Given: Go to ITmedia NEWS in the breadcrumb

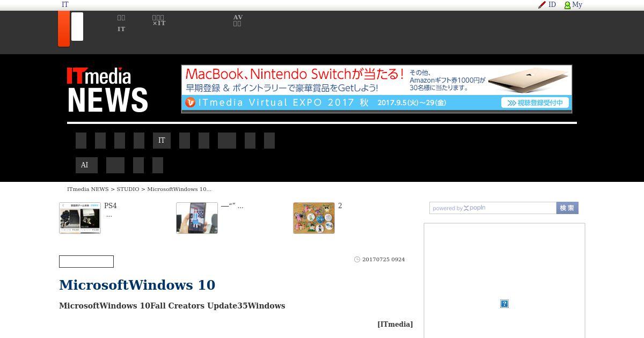Looking at the screenshot, I should pyautogui.click(x=87, y=189).
